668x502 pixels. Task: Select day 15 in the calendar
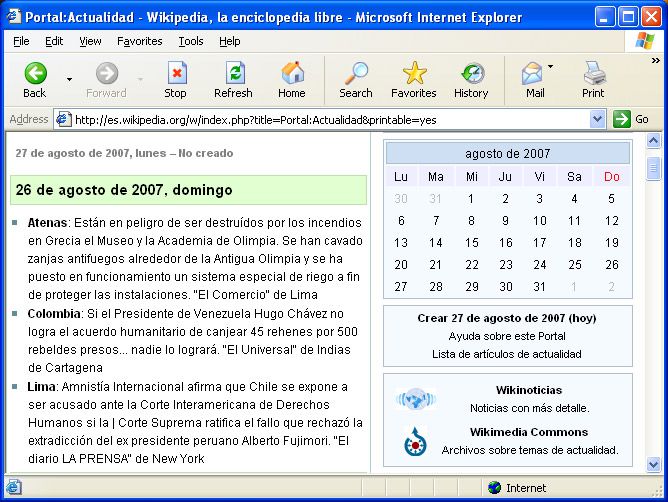471,243
